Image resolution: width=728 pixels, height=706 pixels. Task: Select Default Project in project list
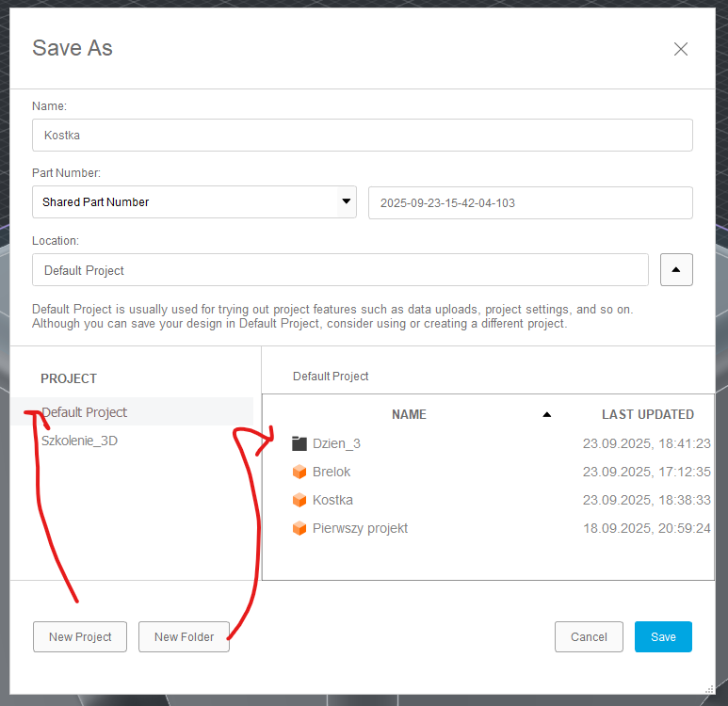pos(85,412)
